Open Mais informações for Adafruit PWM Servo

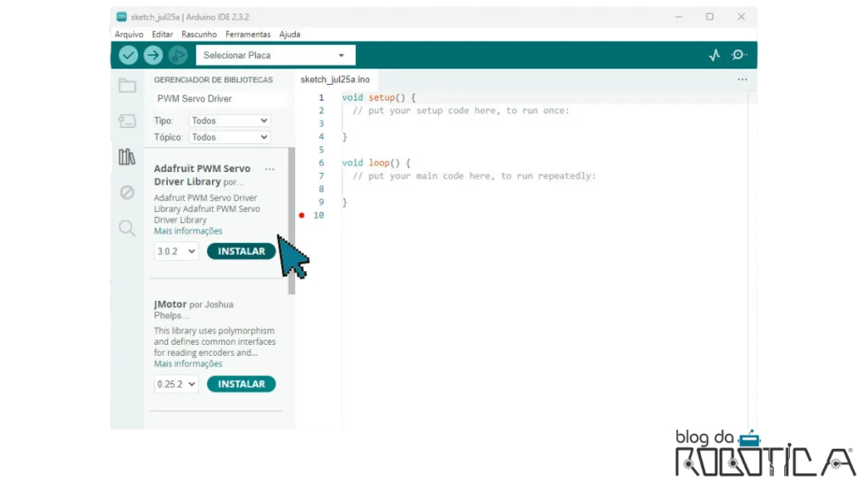(x=188, y=231)
